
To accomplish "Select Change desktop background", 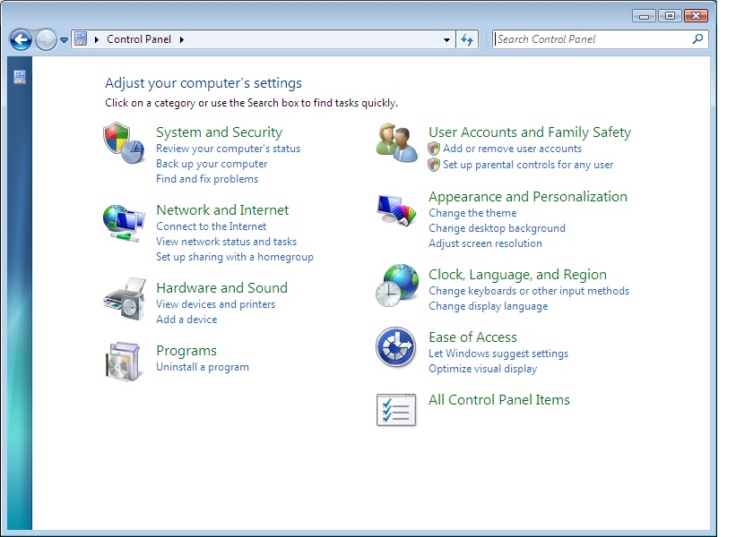I will point(497,228).
